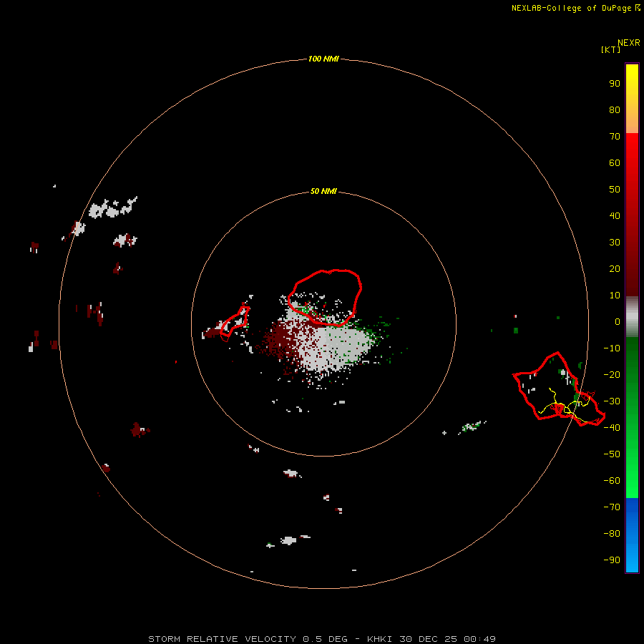Click the 60 value on velocity scale
Screen dimensions: 644x644
[615, 162]
